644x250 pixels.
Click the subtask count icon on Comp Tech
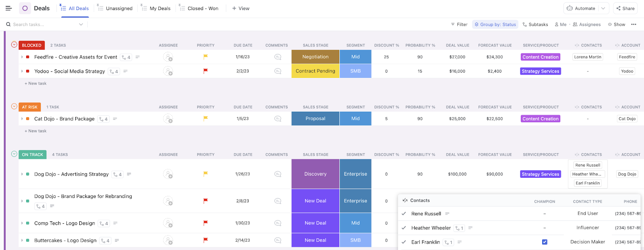[x=104, y=223]
